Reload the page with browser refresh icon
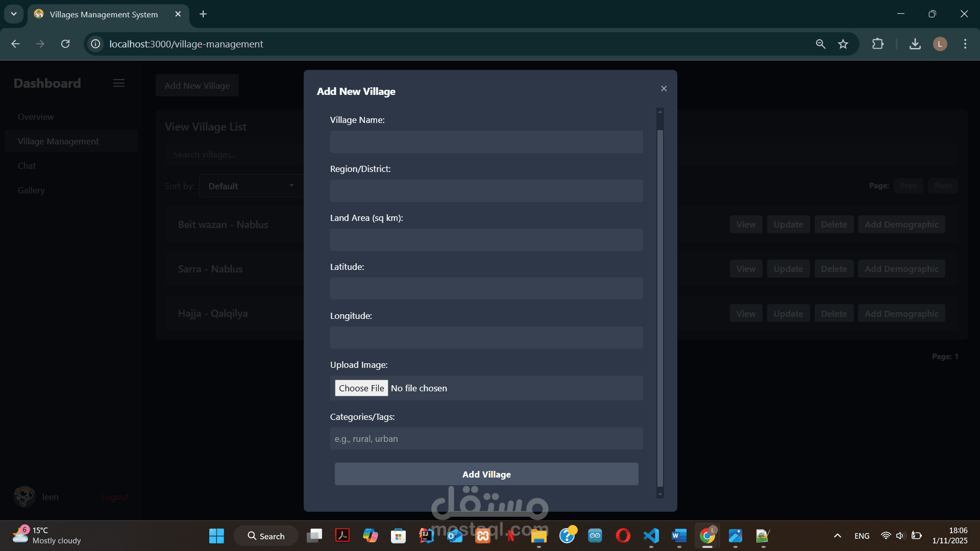This screenshot has width=980, height=551. click(x=65, y=44)
